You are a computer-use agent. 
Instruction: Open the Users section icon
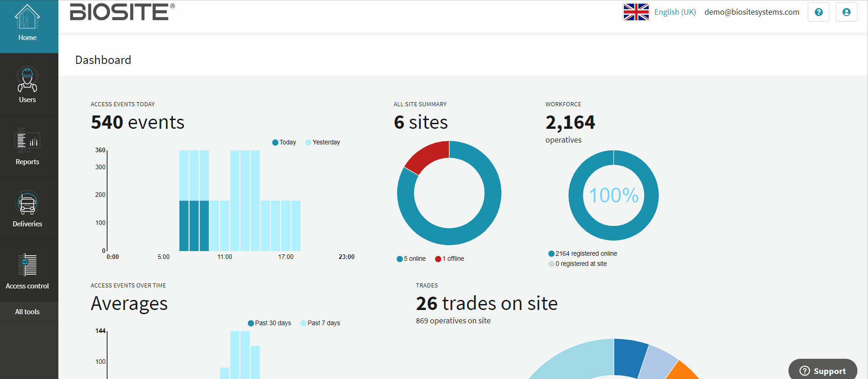click(28, 79)
